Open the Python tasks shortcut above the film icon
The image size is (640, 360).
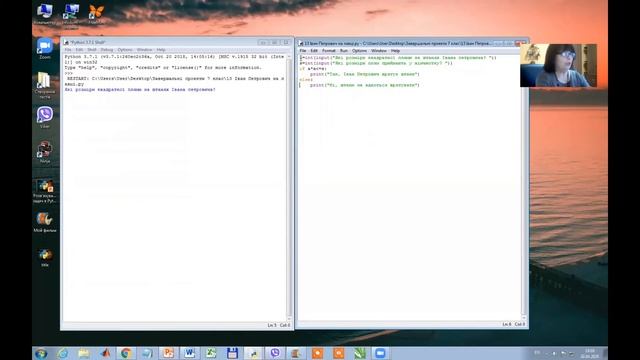pyautogui.click(x=45, y=191)
